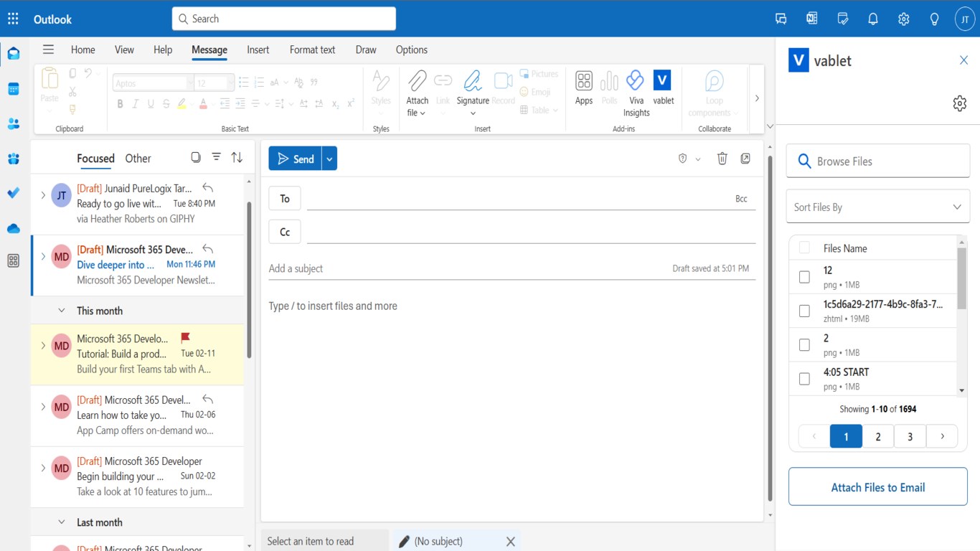Open the Insert ribbon tab
980x551 pixels.
pyautogui.click(x=258, y=50)
